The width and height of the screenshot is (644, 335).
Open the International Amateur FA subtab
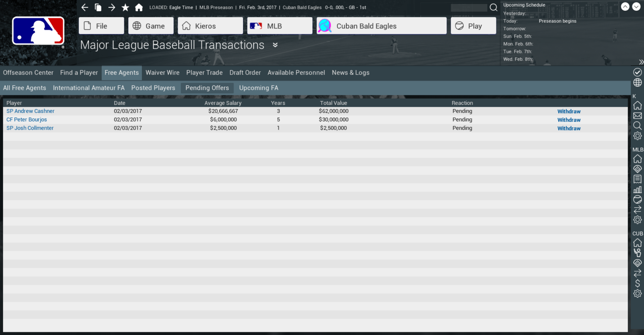89,88
